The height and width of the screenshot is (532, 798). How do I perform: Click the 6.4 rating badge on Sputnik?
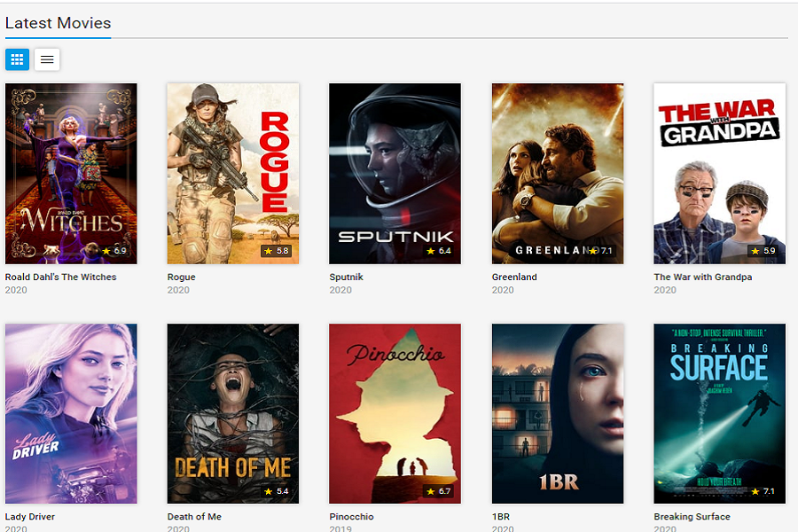coord(439,251)
